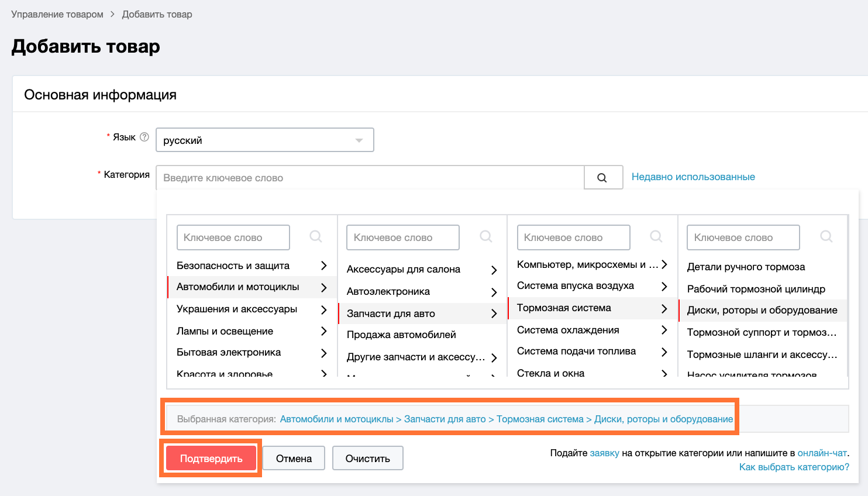Expand Система охлаждения chevron
The width and height of the screenshot is (868, 496).
pyautogui.click(x=664, y=330)
